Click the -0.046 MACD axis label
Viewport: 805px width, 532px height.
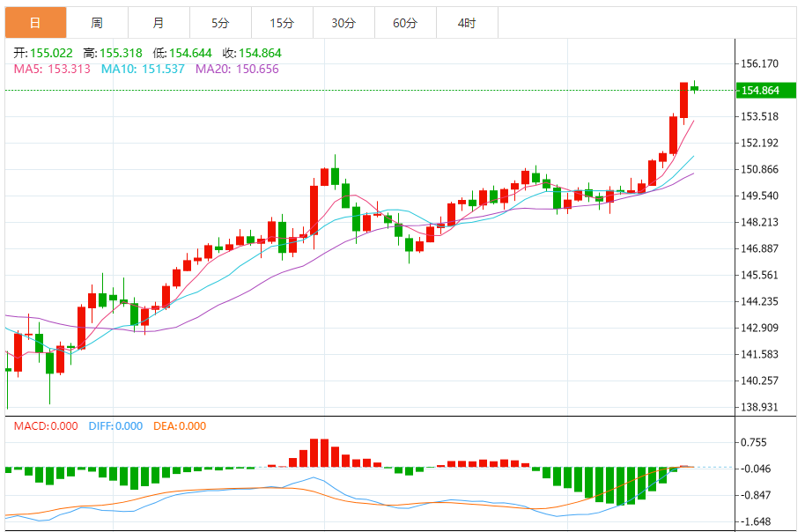pyautogui.click(x=756, y=469)
